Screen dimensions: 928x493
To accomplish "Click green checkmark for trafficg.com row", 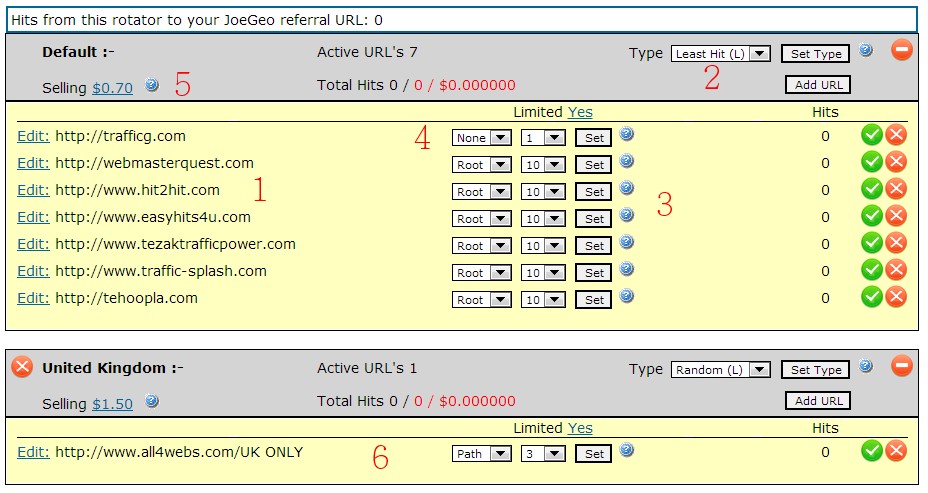I will pos(871,135).
